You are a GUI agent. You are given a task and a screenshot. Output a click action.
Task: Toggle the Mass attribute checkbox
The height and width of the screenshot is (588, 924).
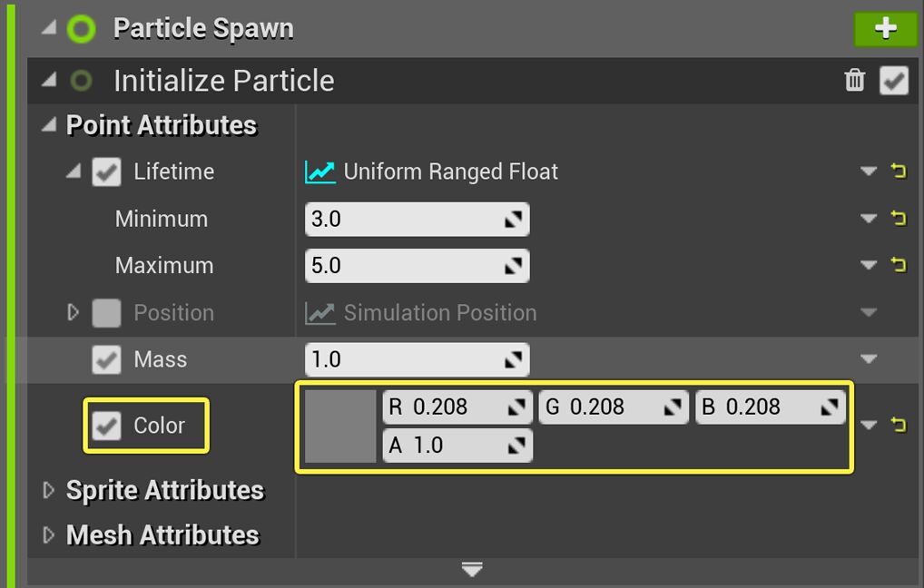107,360
